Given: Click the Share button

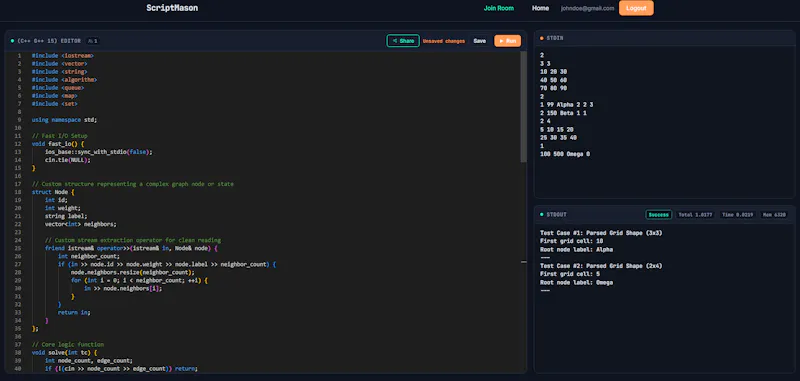Looking at the screenshot, I should pyautogui.click(x=403, y=41).
